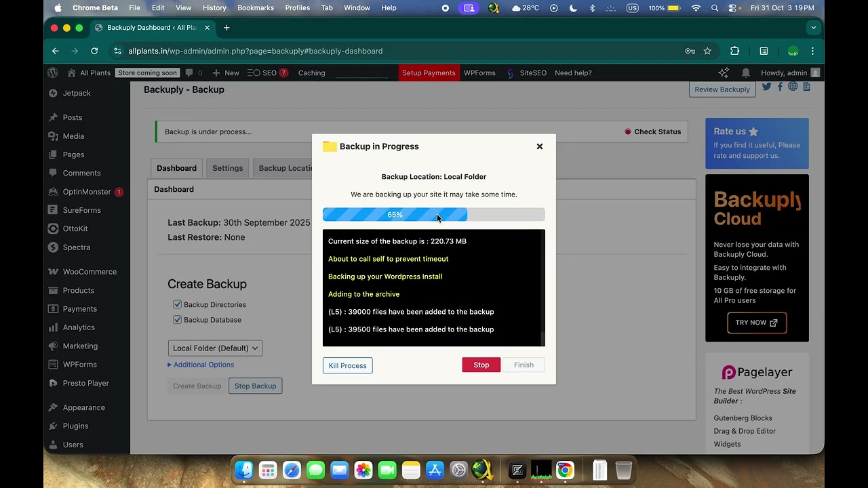868x488 pixels.
Task: Close the Backup in Progress dialog
Action: [540, 146]
